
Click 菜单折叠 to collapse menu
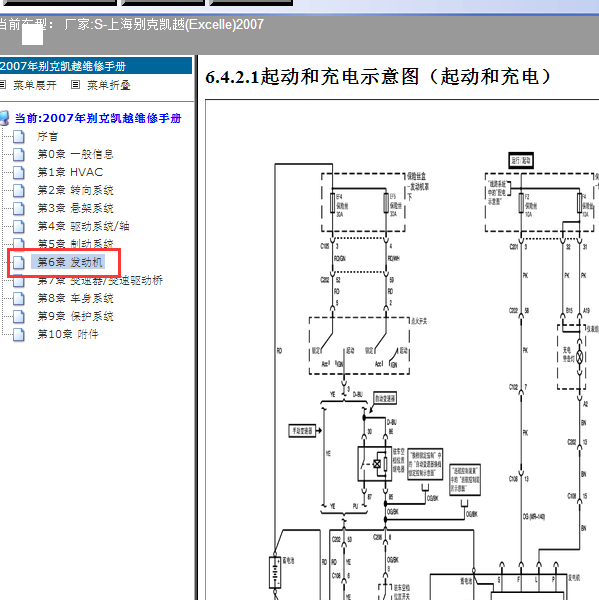pyautogui.click(x=109, y=85)
